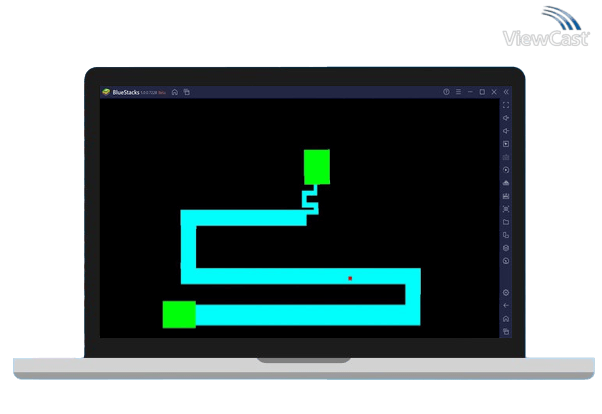Viewport: 602px width, 414px height.
Task: Open recent apps icon at sidebar bottom
Action: 506,331
